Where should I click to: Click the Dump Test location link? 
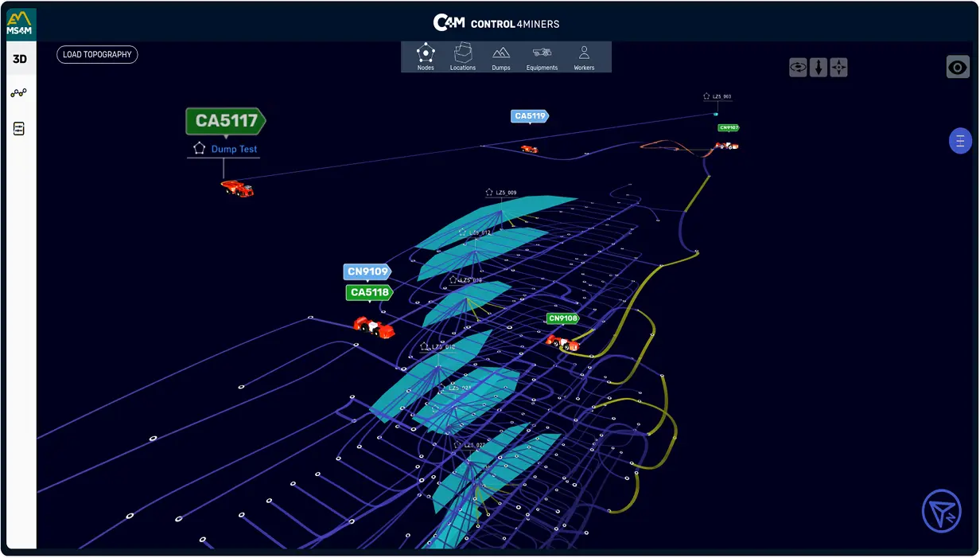pyautogui.click(x=234, y=149)
